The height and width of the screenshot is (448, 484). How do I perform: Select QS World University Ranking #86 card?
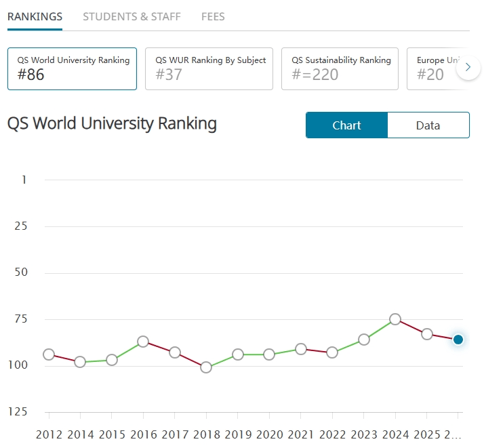coord(73,69)
